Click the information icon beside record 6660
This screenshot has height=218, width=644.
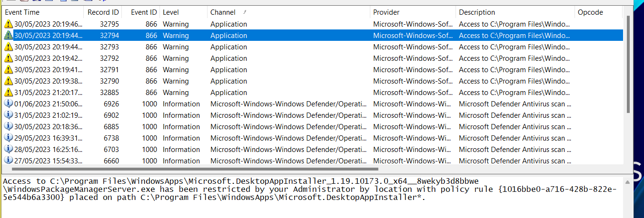coord(9,161)
